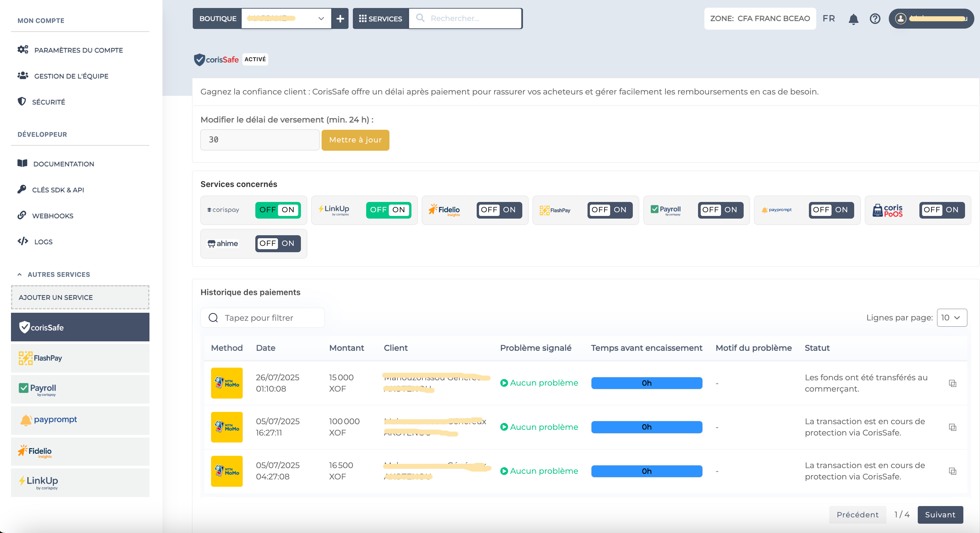Viewport: 980px width, 533px height.
Task: Select the Logs code icon
Action: 22,241
